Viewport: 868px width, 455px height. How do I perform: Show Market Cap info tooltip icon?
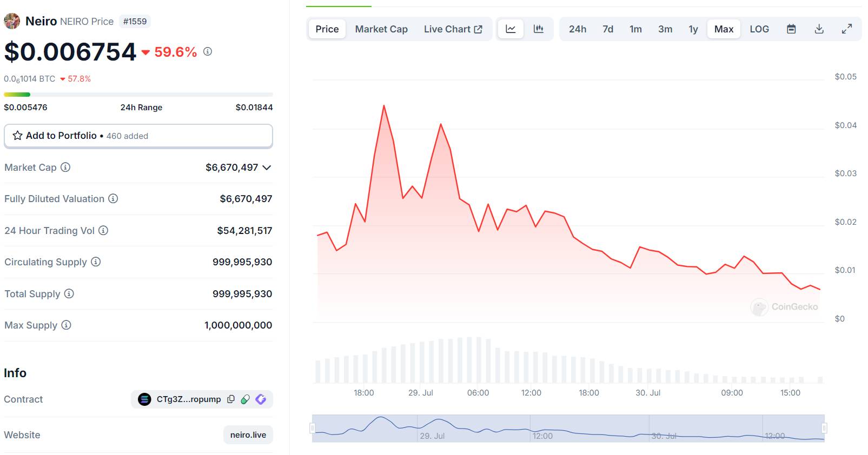65,167
